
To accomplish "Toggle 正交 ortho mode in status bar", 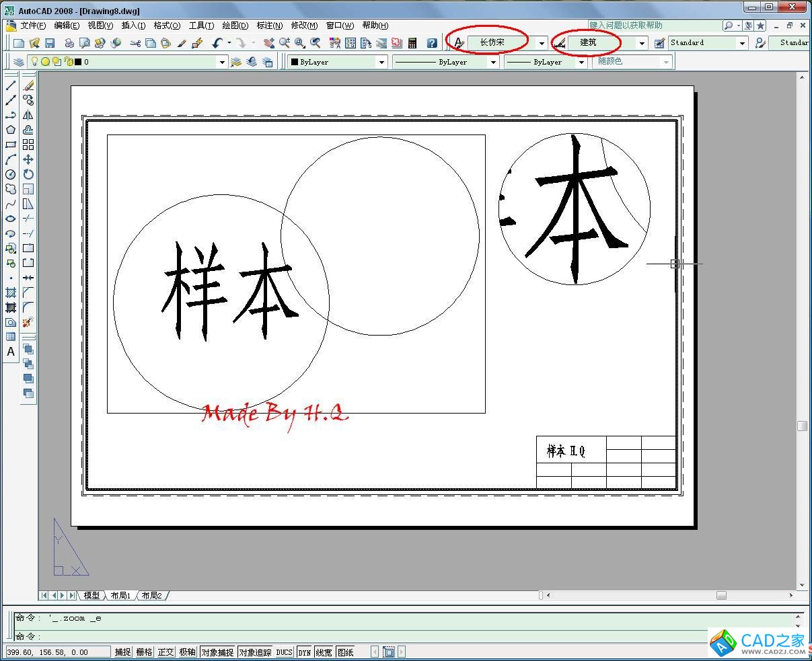I will pos(165,652).
